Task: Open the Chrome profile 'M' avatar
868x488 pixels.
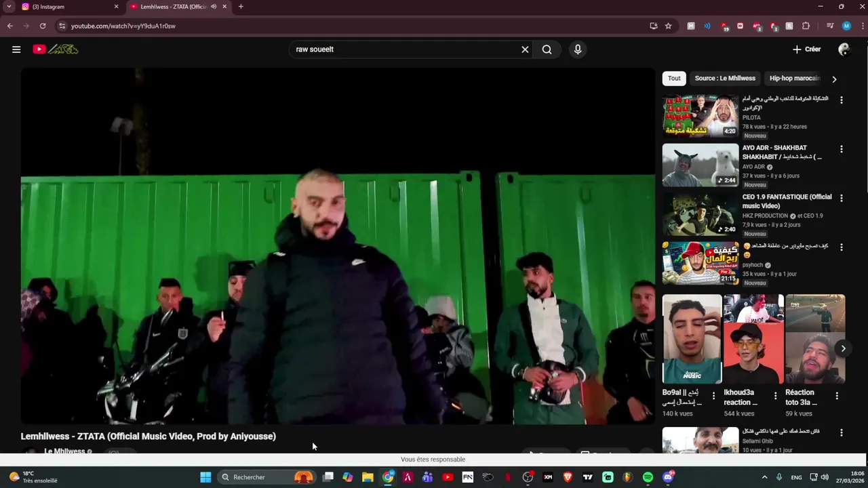Action: click(846, 26)
